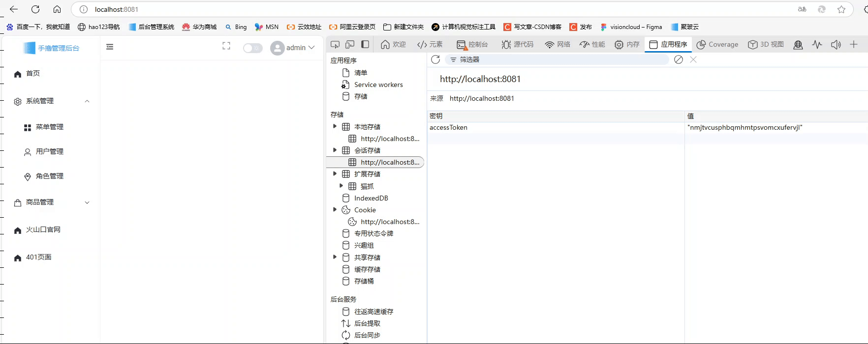Switch to the Coverage DevTools tab

[717, 44]
